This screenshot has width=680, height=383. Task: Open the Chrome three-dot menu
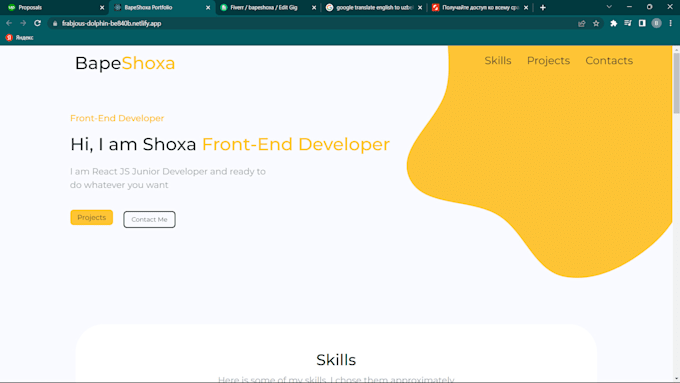(x=670, y=23)
